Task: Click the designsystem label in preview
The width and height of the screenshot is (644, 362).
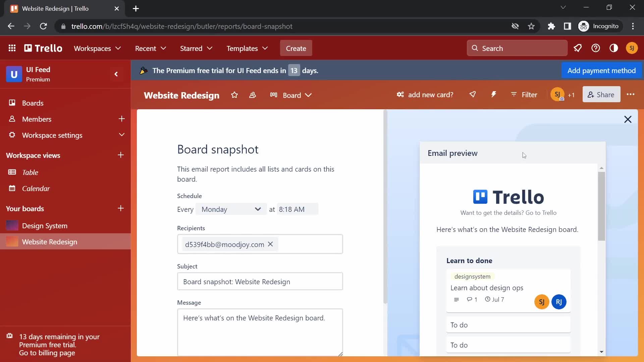Action: point(472,276)
